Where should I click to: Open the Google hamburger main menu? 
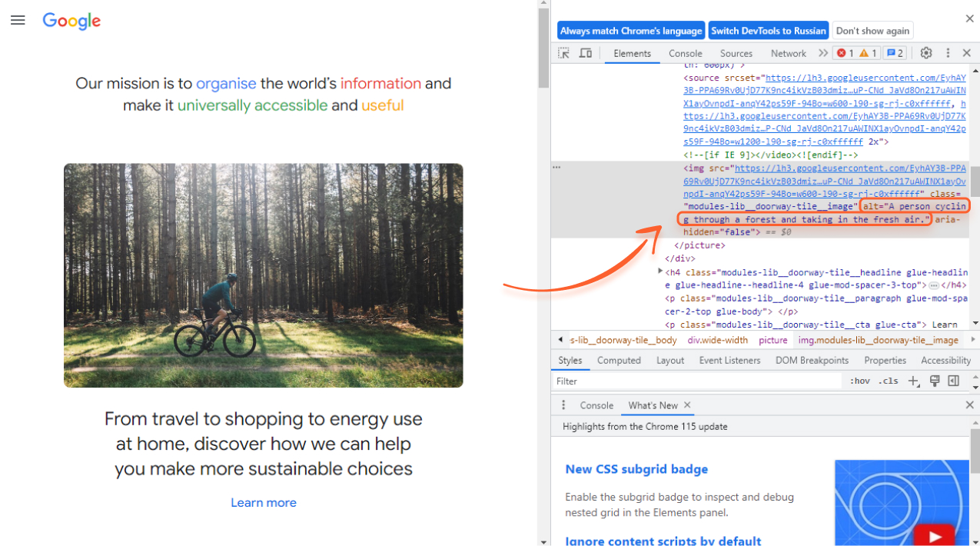(x=18, y=21)
